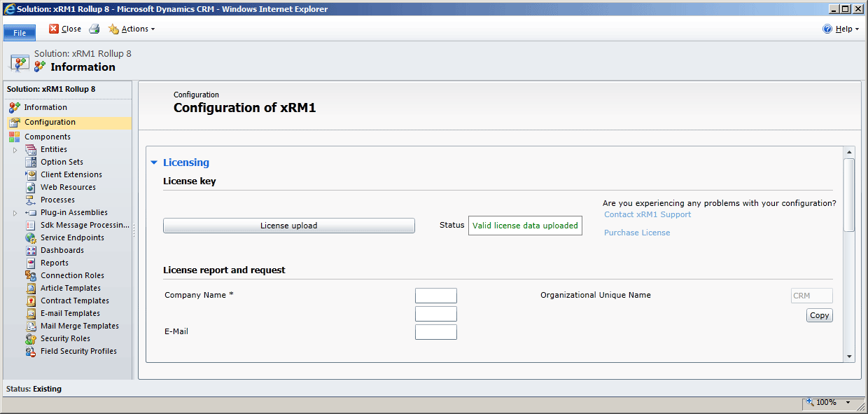Click the Web Resources icon

point(31,187)
